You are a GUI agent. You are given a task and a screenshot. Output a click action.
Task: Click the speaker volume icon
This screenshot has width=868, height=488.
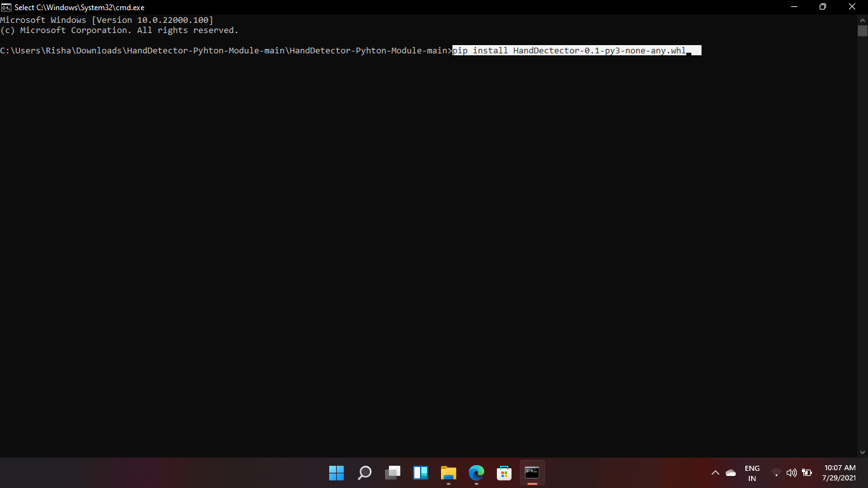point(792,473)
